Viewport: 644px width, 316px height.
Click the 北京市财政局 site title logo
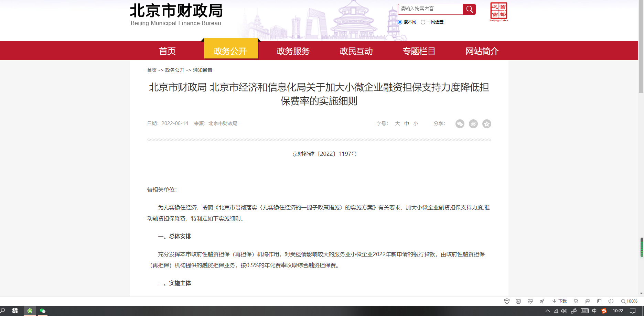pyautogui.click(x=176, y=14)
